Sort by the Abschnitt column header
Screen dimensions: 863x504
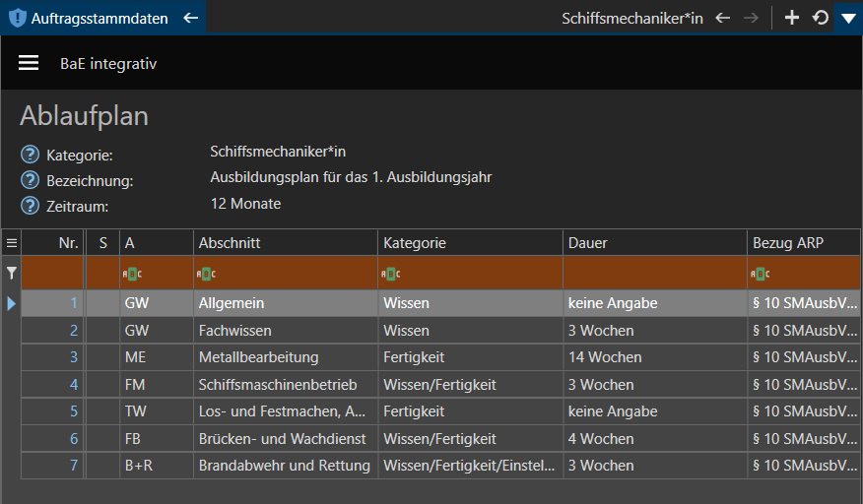(285, 242)
